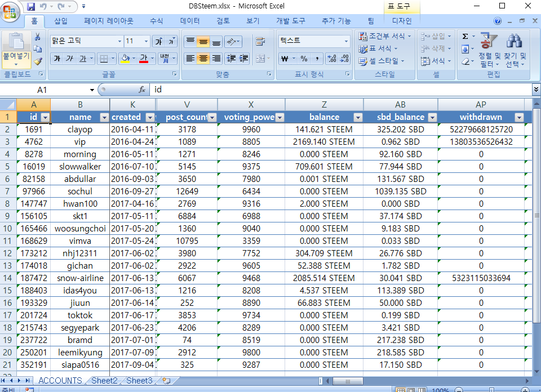Apply the red font color
The width and height of the screenshot is (541, 392).
(144, 59)
